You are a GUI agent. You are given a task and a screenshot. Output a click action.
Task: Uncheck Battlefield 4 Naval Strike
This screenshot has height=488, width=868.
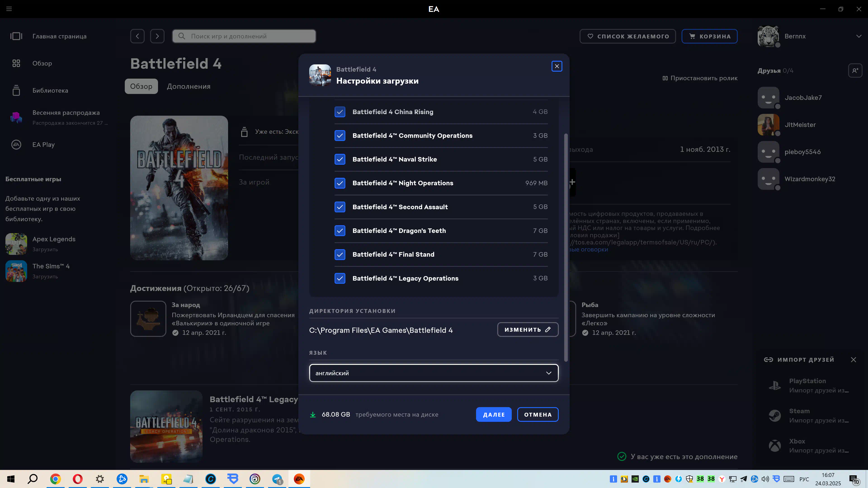tap(340, 159)
